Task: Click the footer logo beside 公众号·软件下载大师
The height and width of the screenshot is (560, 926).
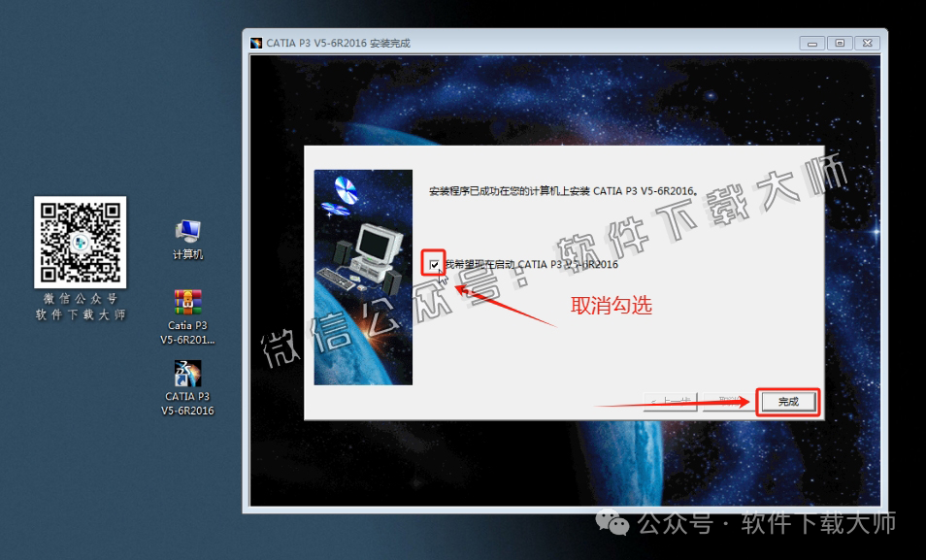Action: click(612, 523)
